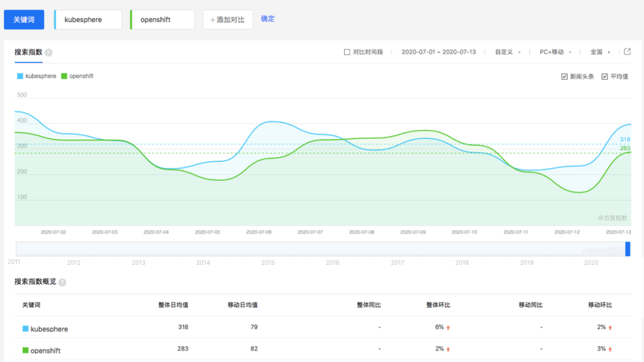The image size is (644, 362).
Task: Grab the blue timeline range handle
Action: tap(627, 249)
